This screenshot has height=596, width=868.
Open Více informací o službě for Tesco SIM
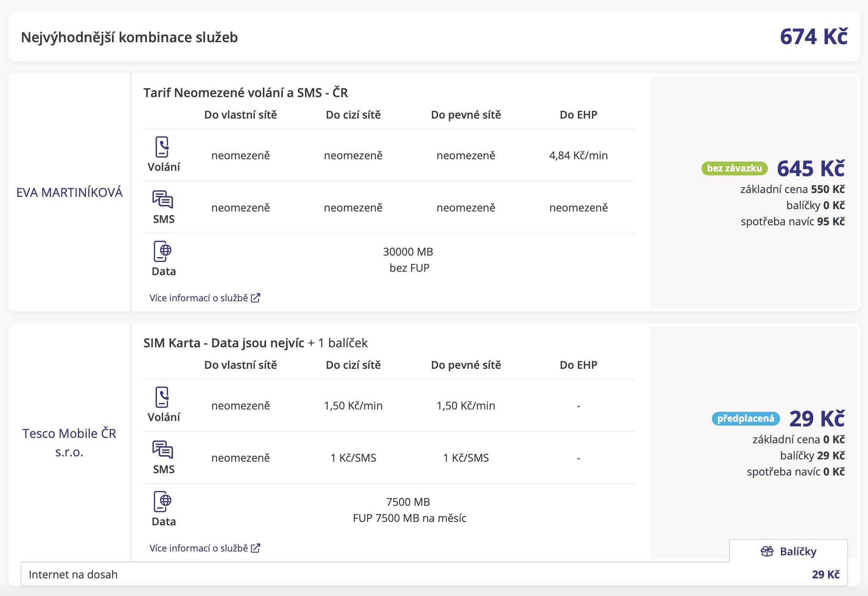199,548
